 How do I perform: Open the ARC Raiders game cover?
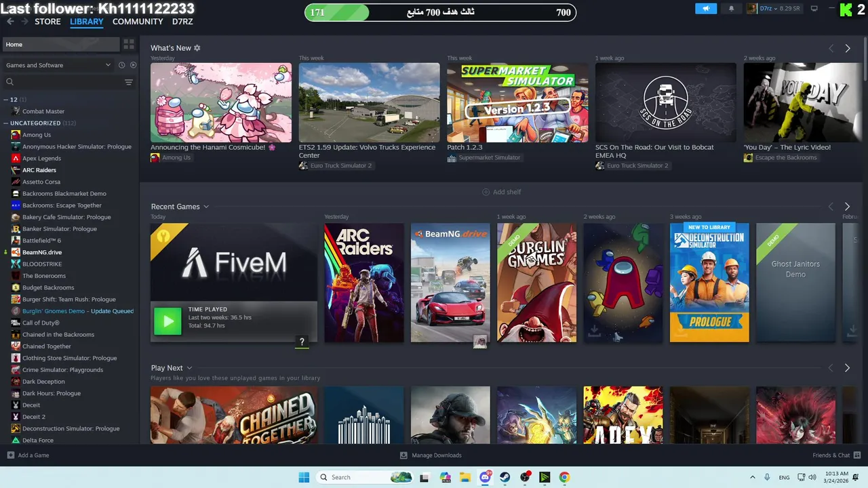click(364, 283)
